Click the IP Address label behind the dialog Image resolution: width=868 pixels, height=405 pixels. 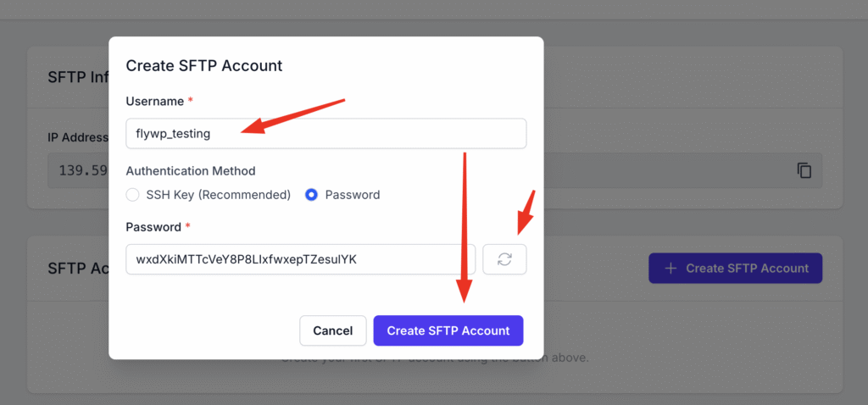(x=77, y=137)
